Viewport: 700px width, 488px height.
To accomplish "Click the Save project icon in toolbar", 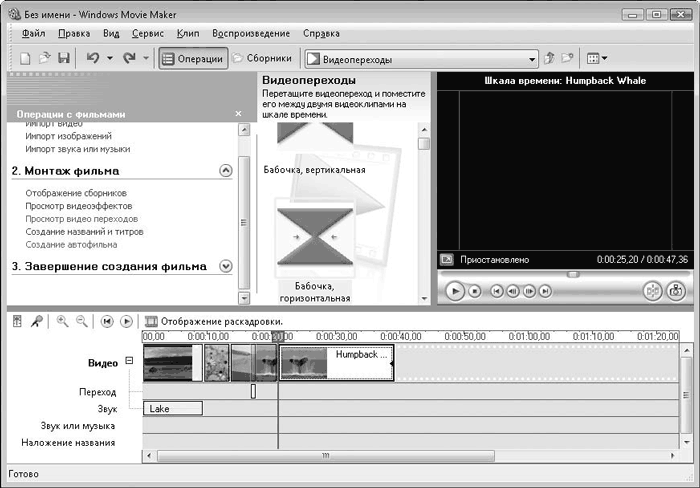I will (63, 59).
